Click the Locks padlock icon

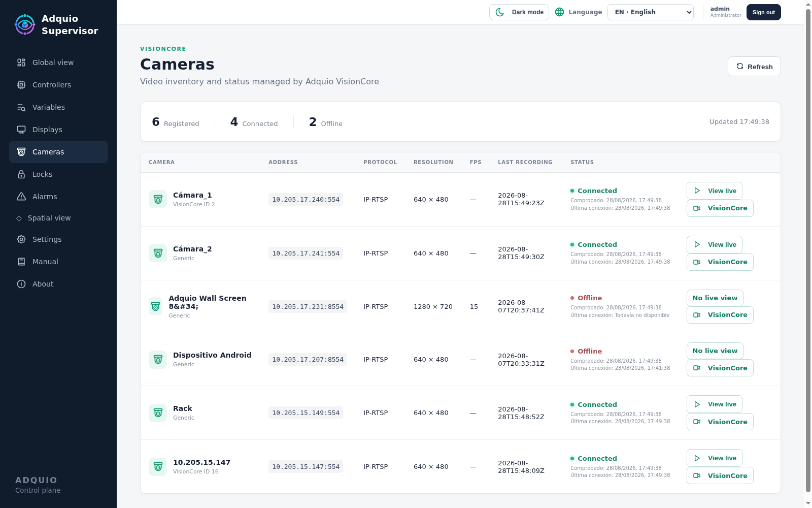pyautogui.click(x=21, y=174)
